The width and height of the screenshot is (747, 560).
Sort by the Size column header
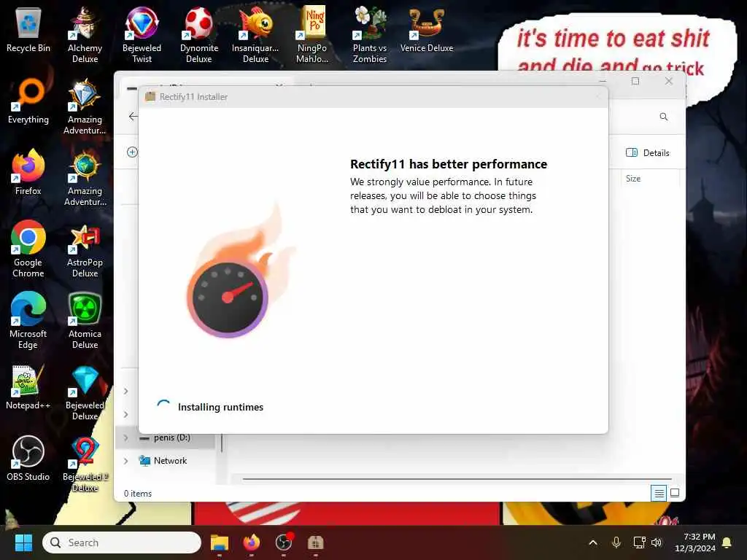[x=633, y=178]
